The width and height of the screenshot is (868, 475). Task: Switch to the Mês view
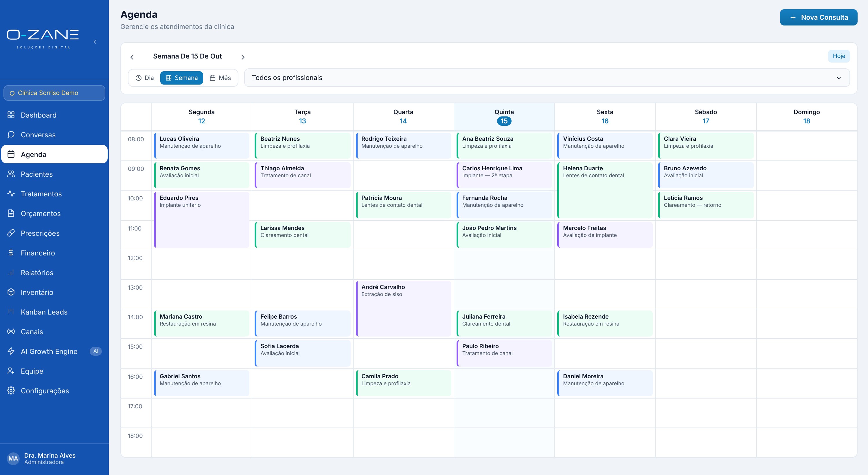point(220,78)
